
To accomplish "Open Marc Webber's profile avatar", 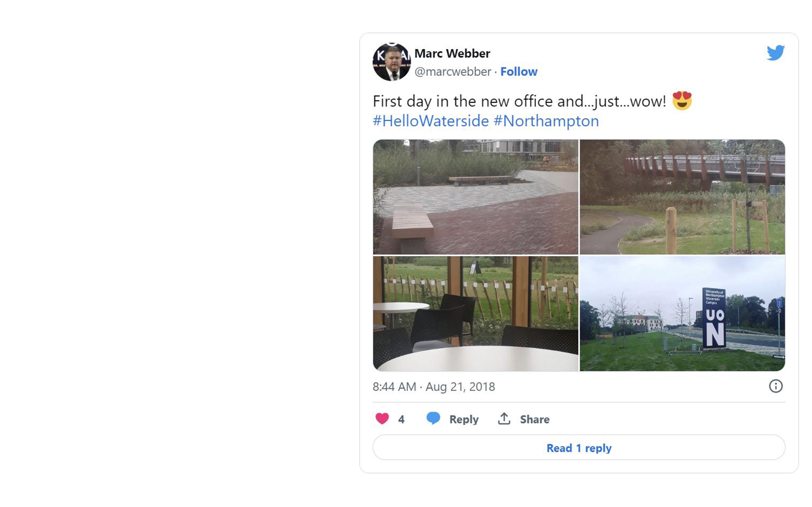I will [x=392, y=62].
